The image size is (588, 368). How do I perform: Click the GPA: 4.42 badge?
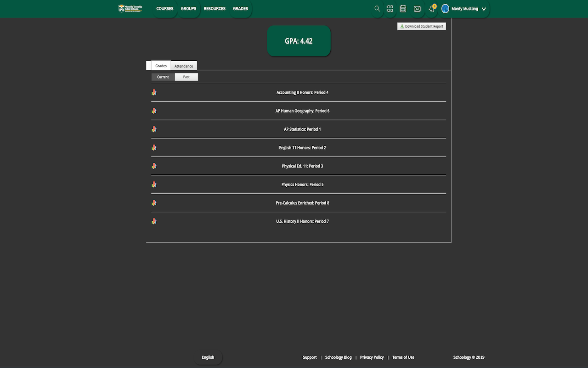299,41
